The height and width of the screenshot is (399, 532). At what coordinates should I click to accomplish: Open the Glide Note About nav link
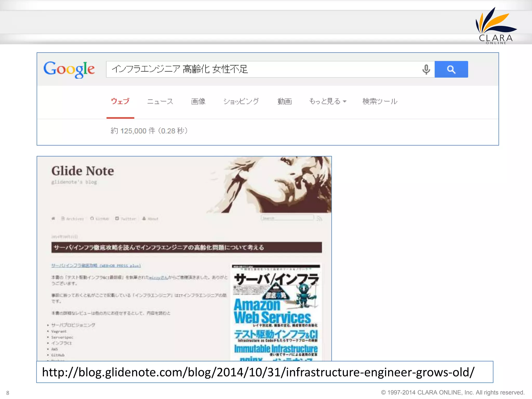click(x=150, y=219)
